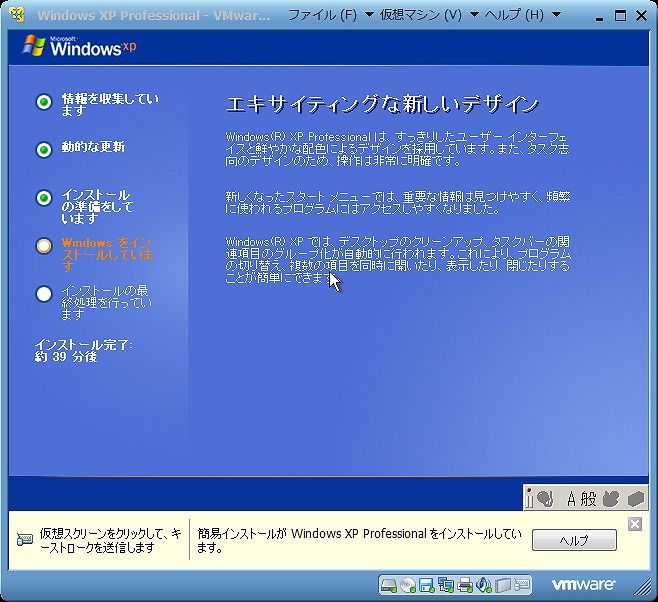This screenshot has width=658, height=602.
Task: Click the resize grip at window corner
Action: coord(642,587)
